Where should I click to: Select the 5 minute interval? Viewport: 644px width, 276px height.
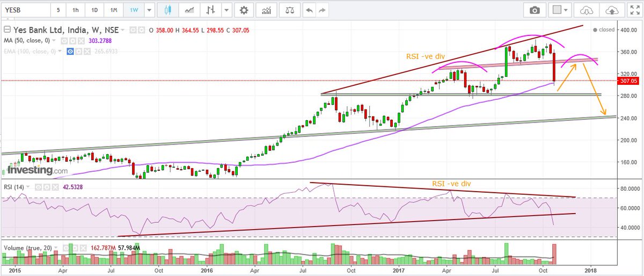[58, 10]
